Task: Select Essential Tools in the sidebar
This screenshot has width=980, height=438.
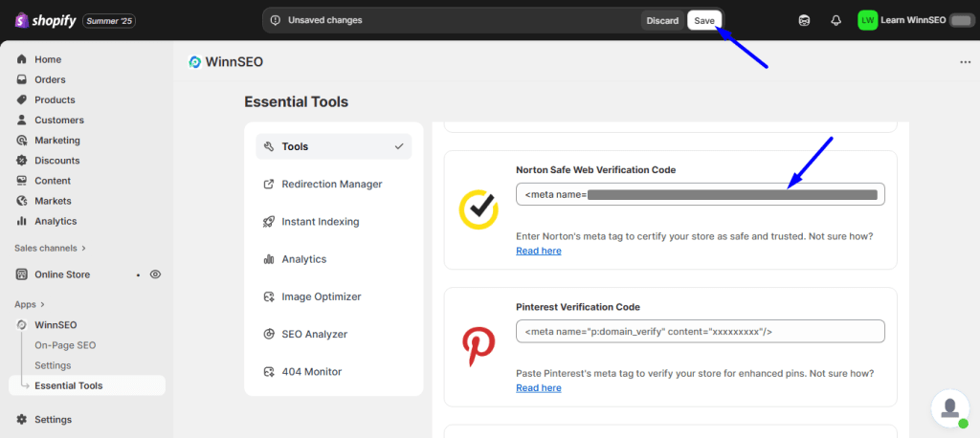Action: (87, 385)
